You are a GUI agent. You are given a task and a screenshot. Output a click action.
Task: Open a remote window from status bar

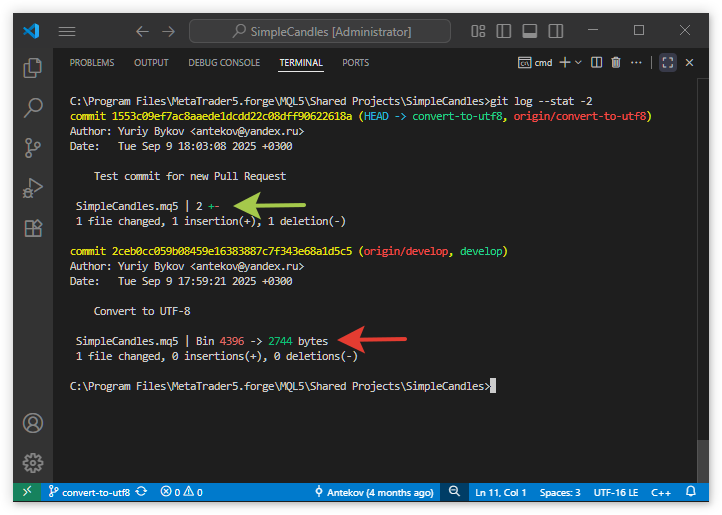tap(27, 492)
